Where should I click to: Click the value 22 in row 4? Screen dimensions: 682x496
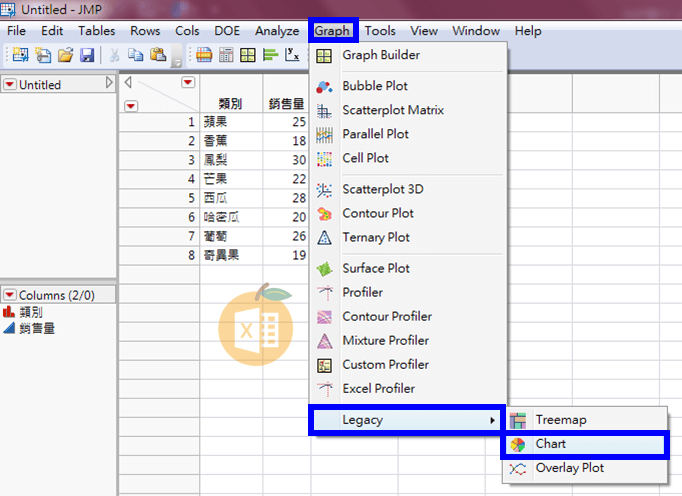[299, 179]
